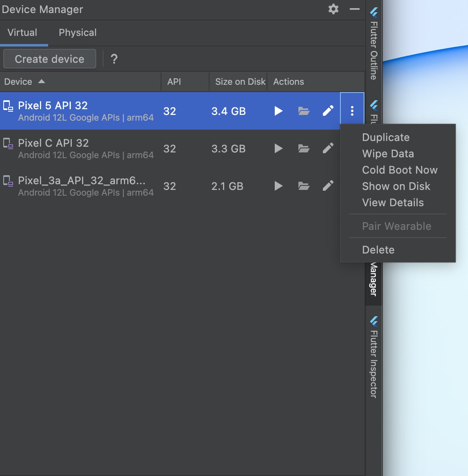The height and width of the screenshot is (476, 468).
Task: Sort by Size on Disk column header
Action: click(x=238, y=82)
